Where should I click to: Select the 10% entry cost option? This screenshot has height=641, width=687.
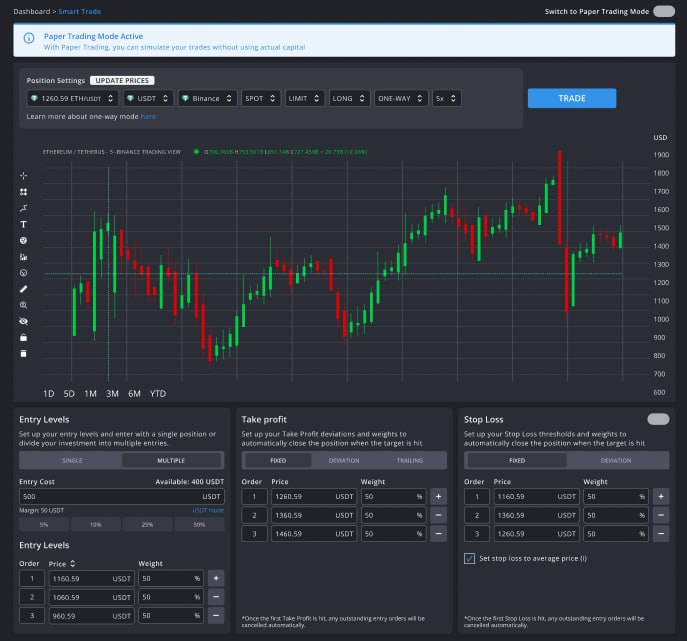coord(96,524)
